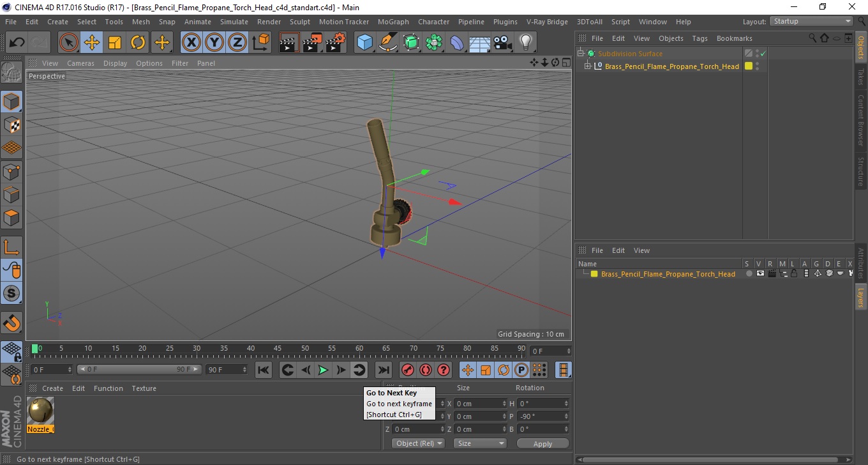Adjust the 90 F end frame stepper
This screenshot has width=868, height=465.
(244, 370)
